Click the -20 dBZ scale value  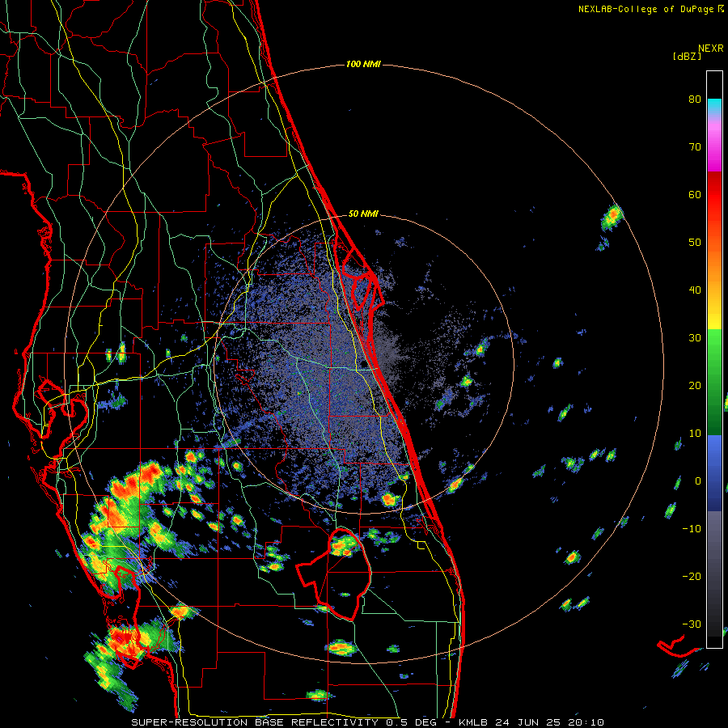692,577
